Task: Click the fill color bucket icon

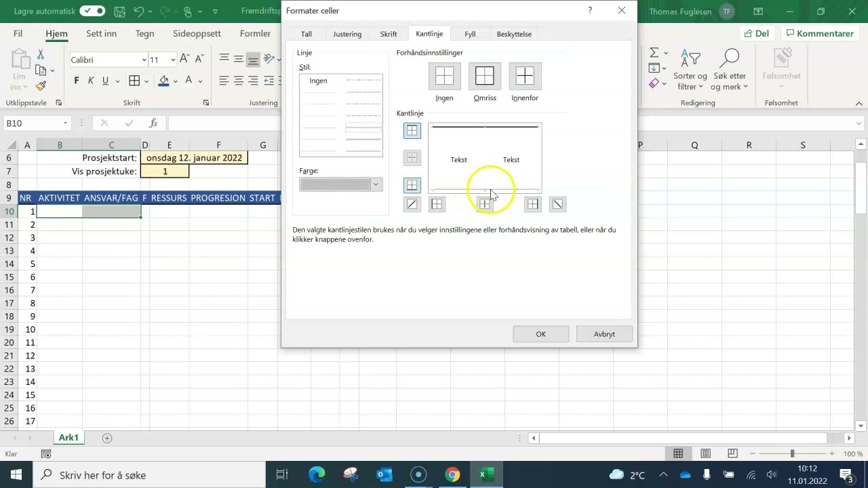Action: pos(163,81)
